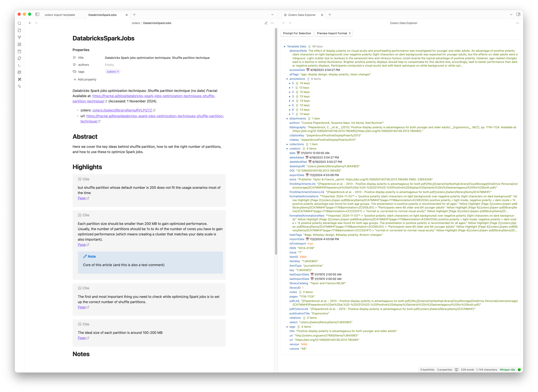Collapse the annotations list
Screen dimensions: 538x392
[287, 79]
